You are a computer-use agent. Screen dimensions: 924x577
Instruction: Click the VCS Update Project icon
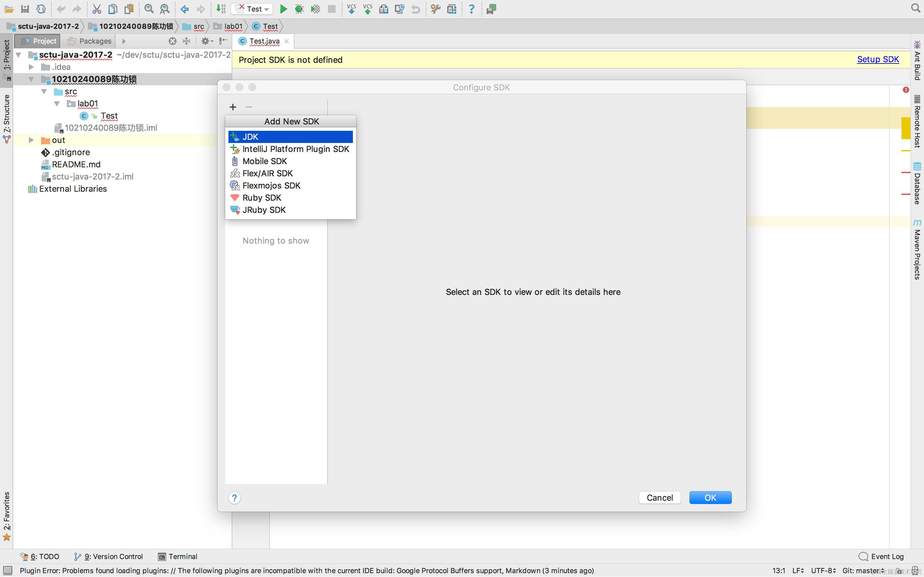click(351, 9)
